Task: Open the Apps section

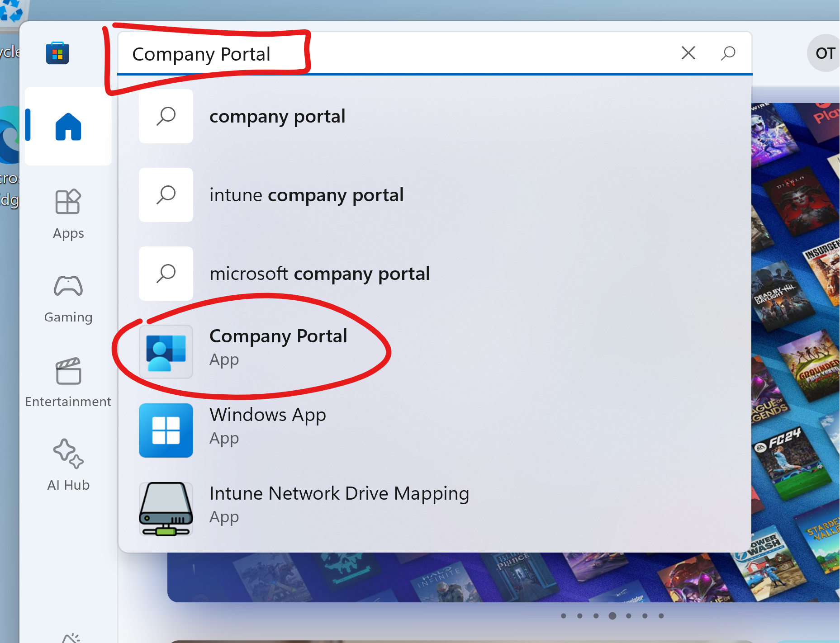Action: 68,214
